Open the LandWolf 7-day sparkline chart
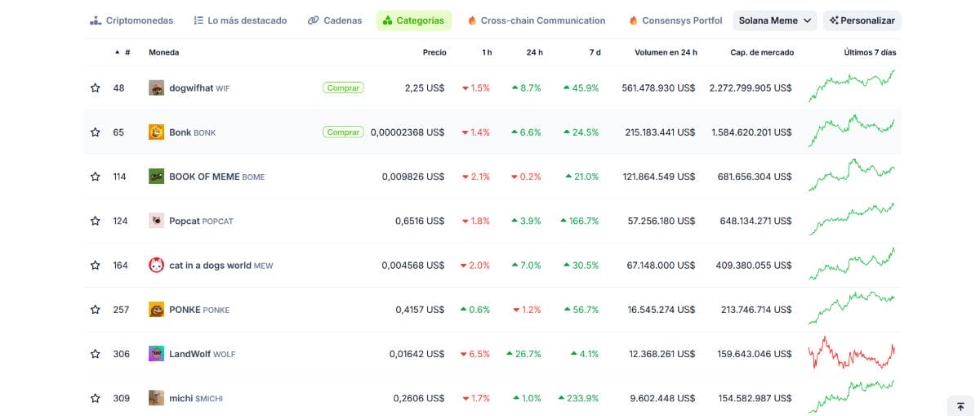Viewport: 980px width, 416px height. pos(852,354)
